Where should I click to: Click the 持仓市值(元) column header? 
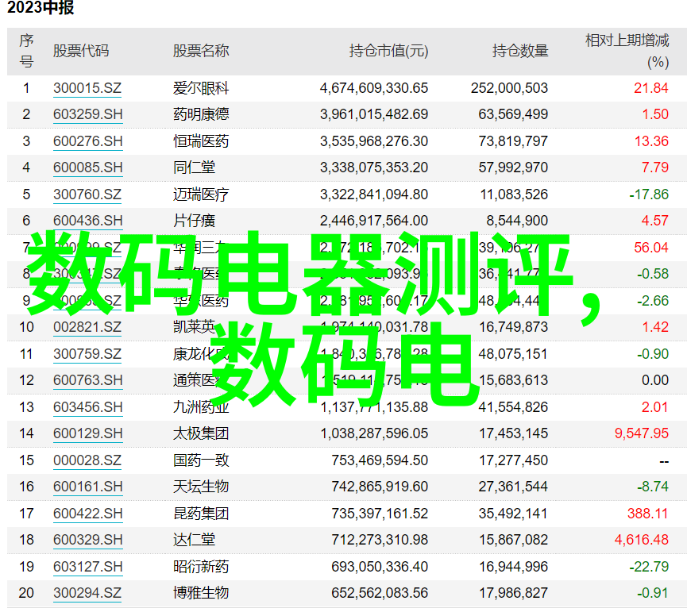coord(388,51)
